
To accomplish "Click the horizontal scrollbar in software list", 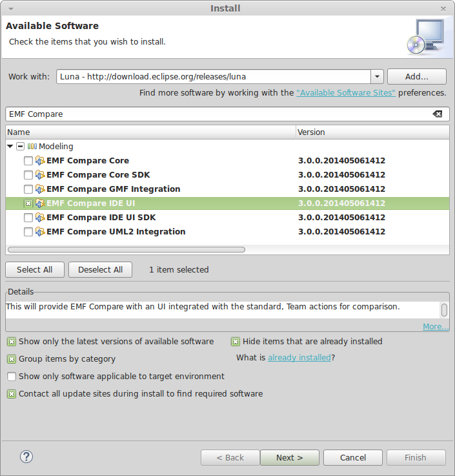I will coord(126,249).
